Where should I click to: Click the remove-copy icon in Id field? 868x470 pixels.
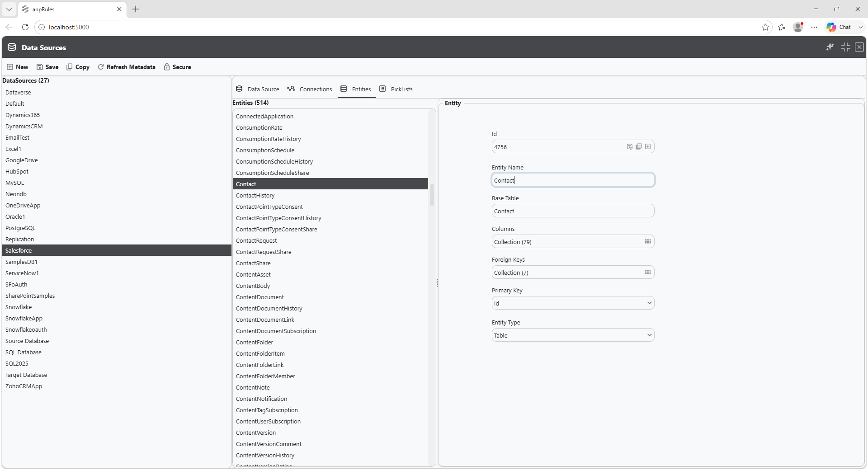(x=639, y=146)
